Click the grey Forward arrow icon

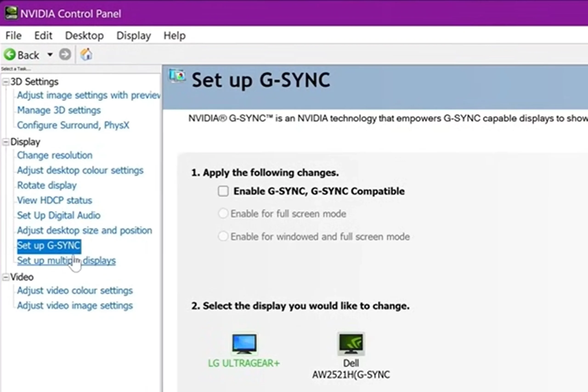tap(65, 54)
